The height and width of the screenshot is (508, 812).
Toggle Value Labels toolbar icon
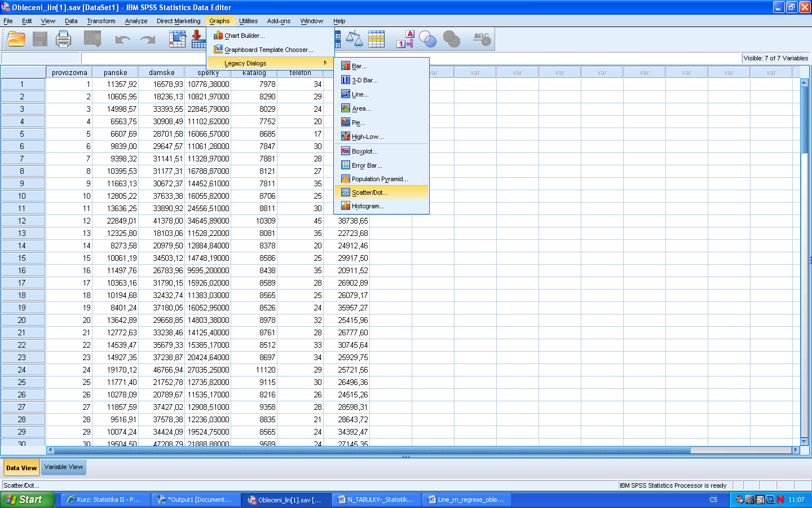(x=405, y=39)
